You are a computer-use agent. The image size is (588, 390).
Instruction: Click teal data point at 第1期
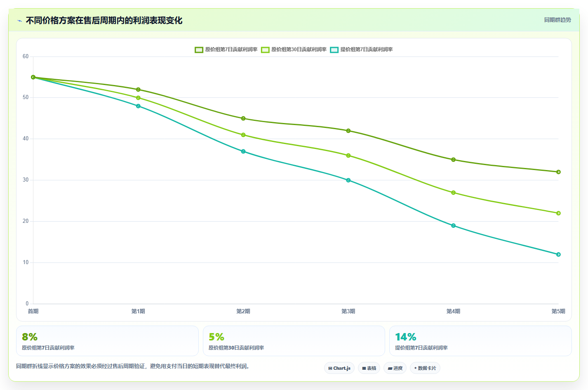coord(138,106)
